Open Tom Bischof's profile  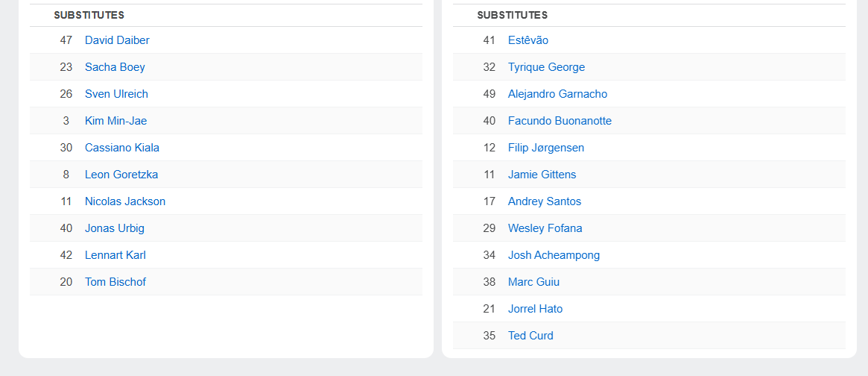click(115, 282)
